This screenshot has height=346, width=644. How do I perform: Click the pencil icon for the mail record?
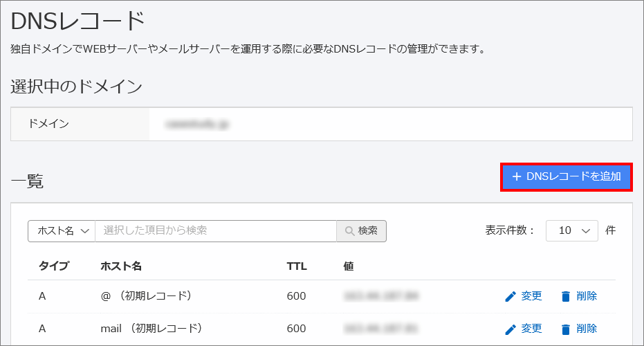(x=510, y=329)
